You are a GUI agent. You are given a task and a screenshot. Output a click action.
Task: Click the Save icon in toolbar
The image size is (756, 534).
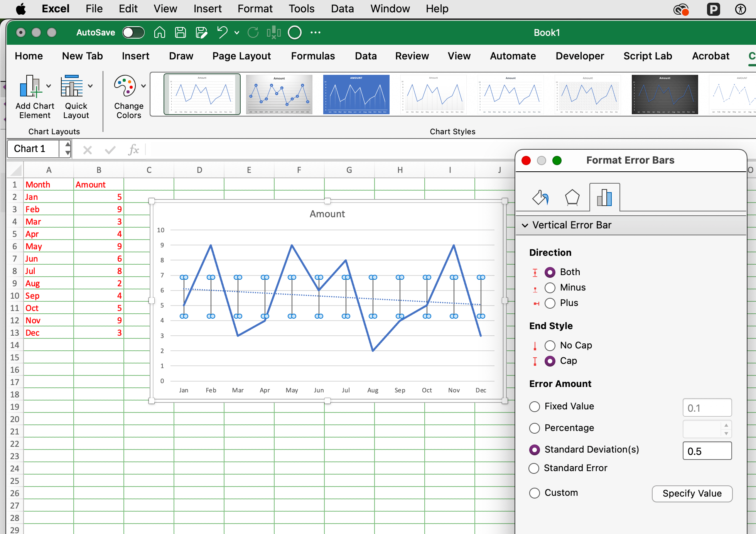[180, 32]
